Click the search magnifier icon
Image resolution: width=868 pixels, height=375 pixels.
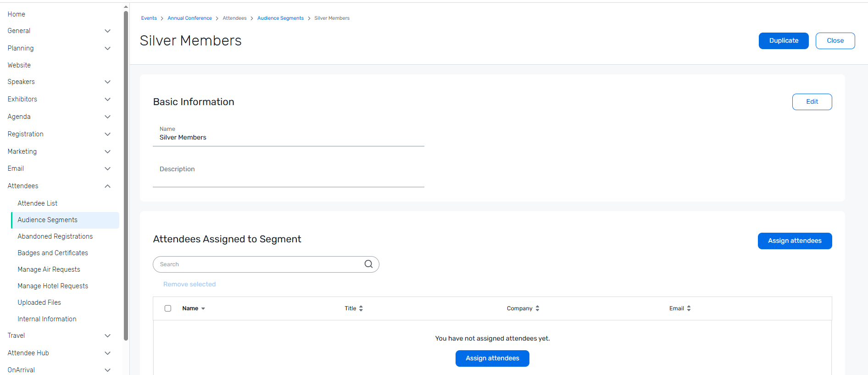(368, 264)
